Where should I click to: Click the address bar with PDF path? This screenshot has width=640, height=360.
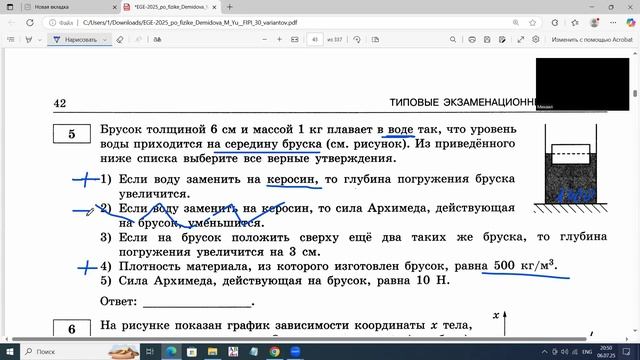(x=190, y=23)
